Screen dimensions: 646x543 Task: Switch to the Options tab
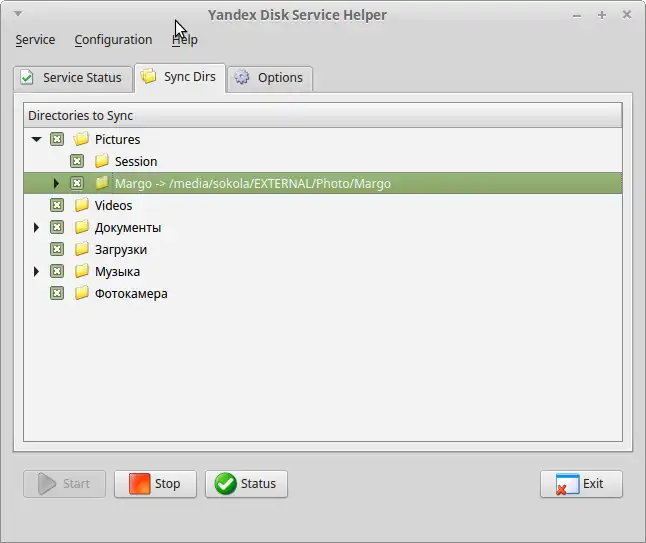pos(270,78)
